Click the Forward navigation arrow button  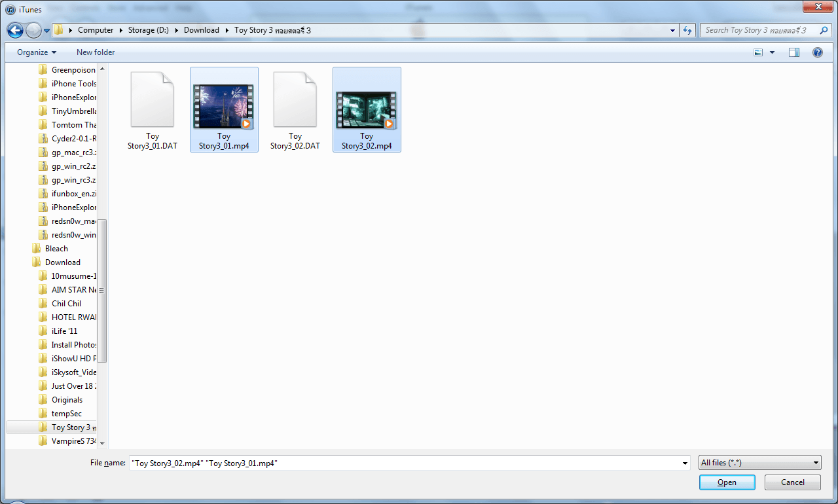pyautogui.click(x=33, y=30)
